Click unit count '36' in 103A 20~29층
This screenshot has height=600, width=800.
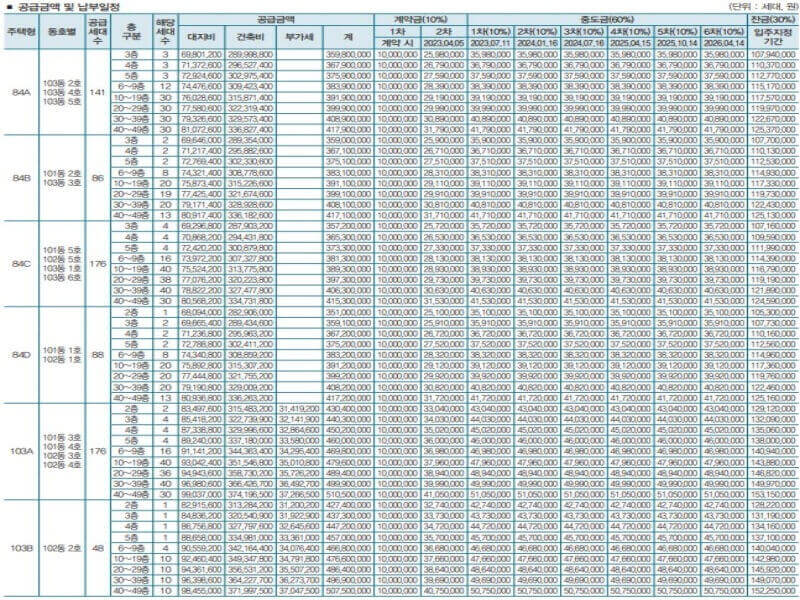[x=165, y=473]
